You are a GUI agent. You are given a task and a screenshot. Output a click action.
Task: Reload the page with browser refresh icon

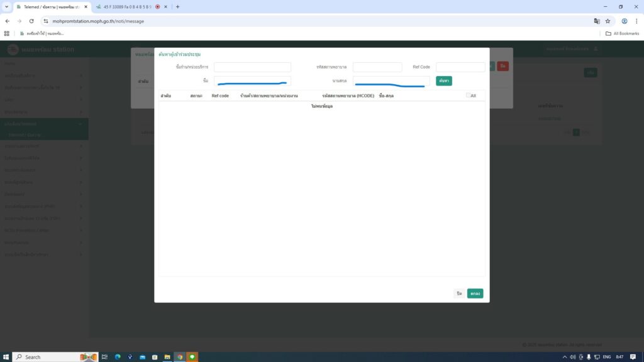pos(31,21)
